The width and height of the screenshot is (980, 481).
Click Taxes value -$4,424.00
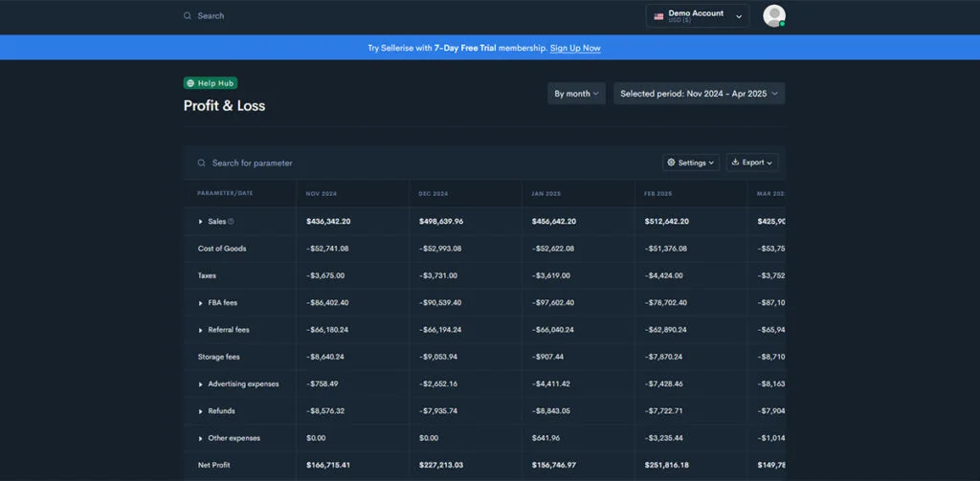click(x=664, y=275)
